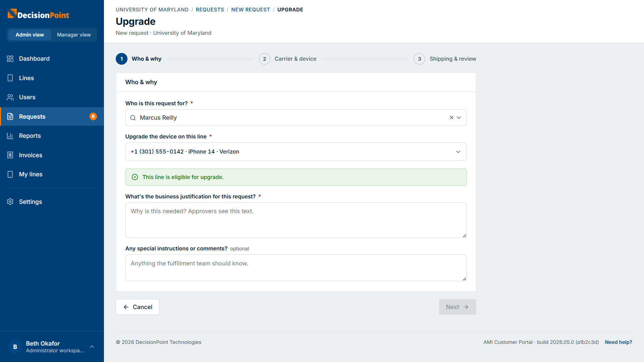Image resolution: width=644 pixels, height=362 pixels.
Task: Switch to Admin view
Action: (x=30, y=35)
